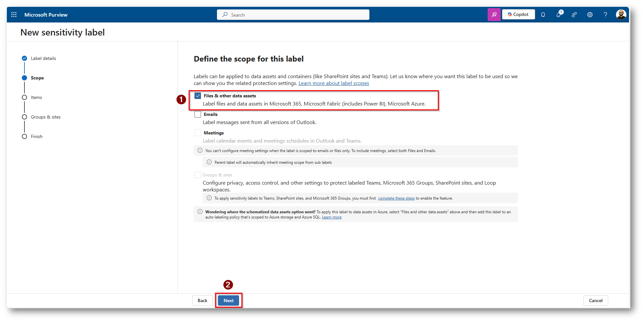Open the people and organization icon
This screenshot has width=644, height=322.
(x=574, y=15)
